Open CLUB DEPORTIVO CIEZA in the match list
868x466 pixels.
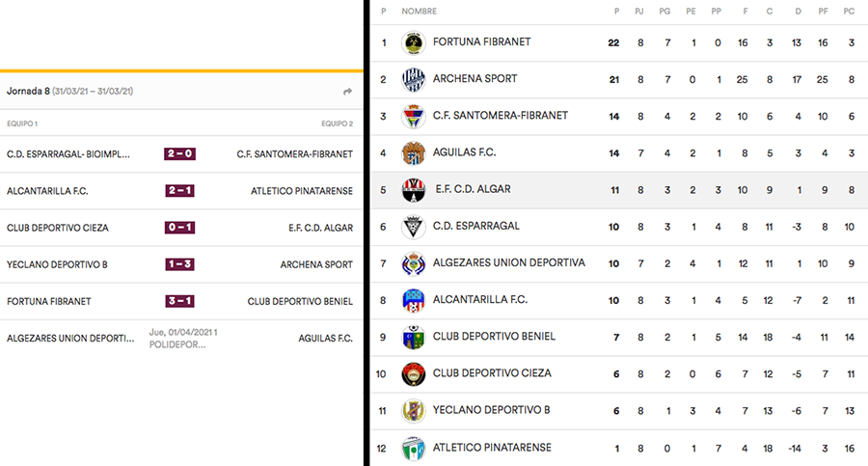(x=58, y=228)
